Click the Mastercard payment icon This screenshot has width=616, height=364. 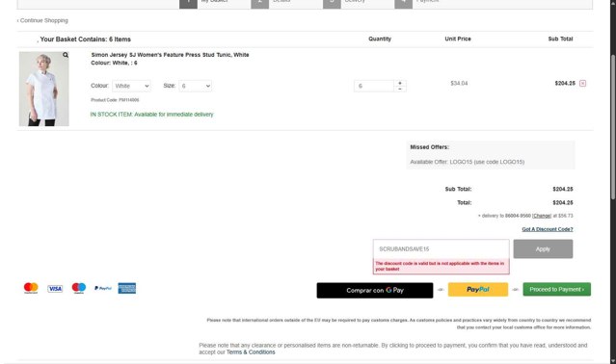pyautogui.click(x=31, y=288)
